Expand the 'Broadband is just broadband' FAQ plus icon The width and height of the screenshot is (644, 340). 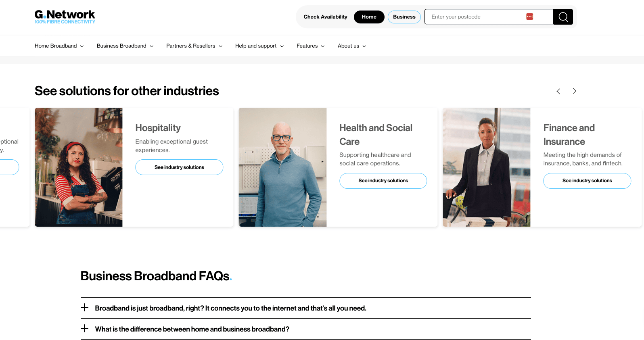pos(84,308)
